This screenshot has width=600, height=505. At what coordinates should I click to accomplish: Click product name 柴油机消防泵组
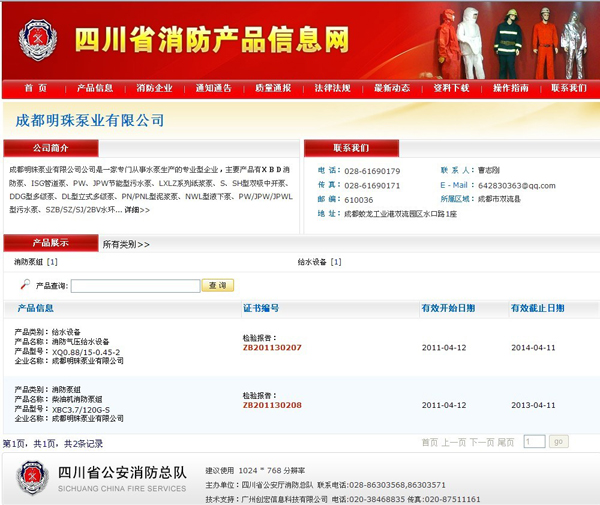pos(77,399)
